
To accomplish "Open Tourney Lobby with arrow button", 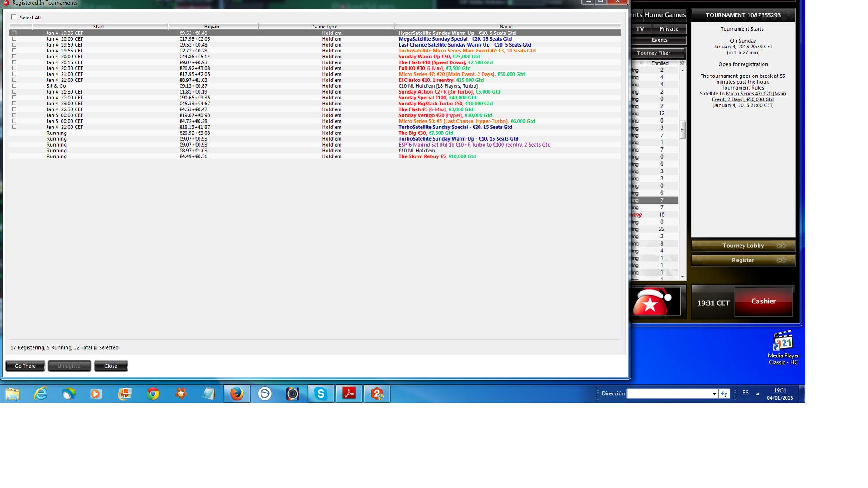I will point(743,246).
